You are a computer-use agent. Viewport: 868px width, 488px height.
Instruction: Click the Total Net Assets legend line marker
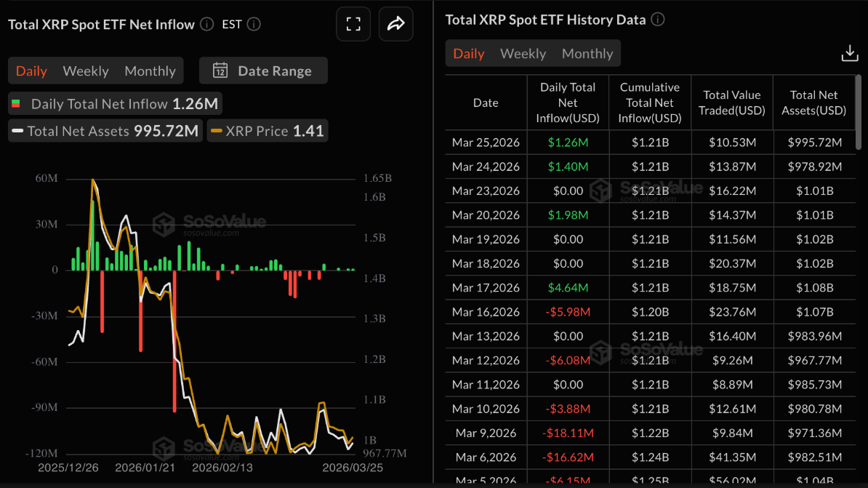(x=17, y=131)
